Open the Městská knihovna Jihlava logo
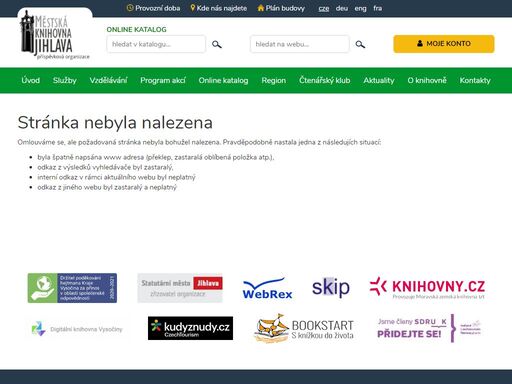The height and width of the screenshot is (384, 512). coord(55,36)
